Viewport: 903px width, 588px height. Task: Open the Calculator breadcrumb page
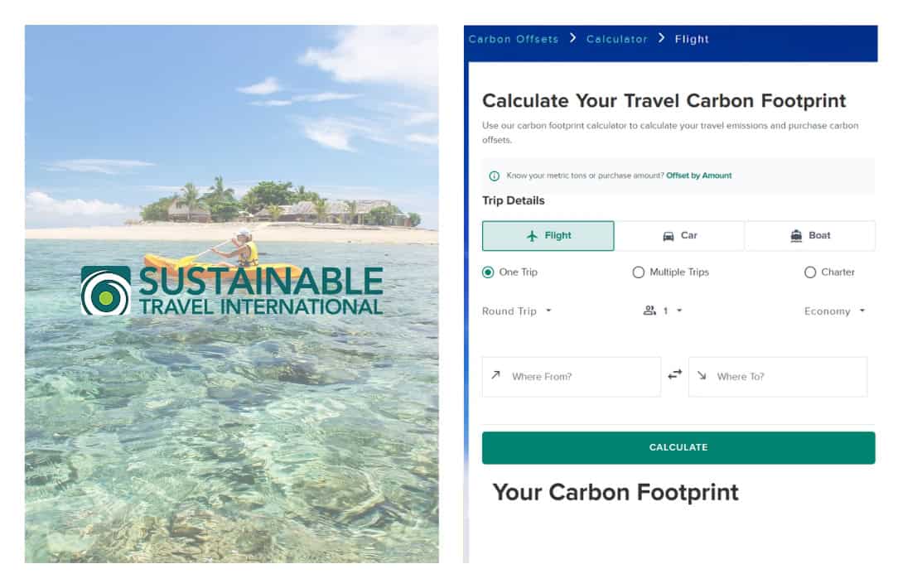616,38
